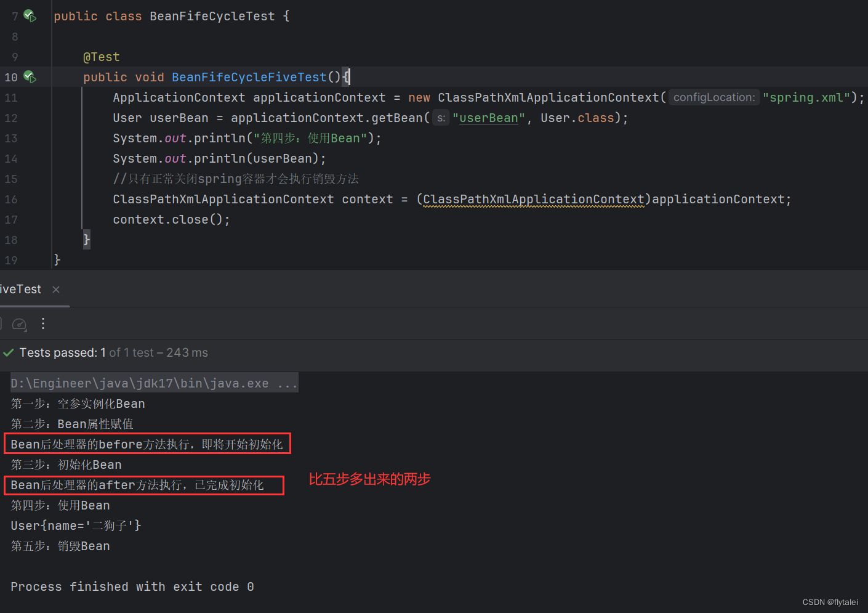Click output line about after方法执行
Viewport: 868px width, 613px height.
coord(137,485)
